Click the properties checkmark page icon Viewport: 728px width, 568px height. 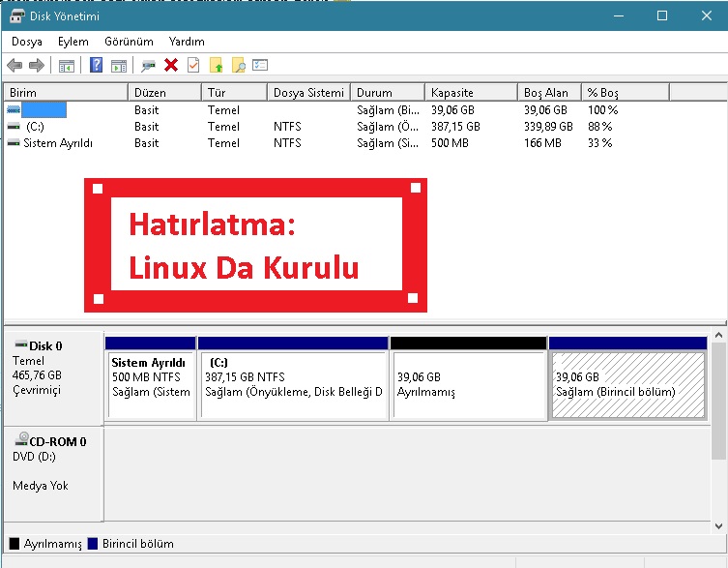tap(193, 66)
